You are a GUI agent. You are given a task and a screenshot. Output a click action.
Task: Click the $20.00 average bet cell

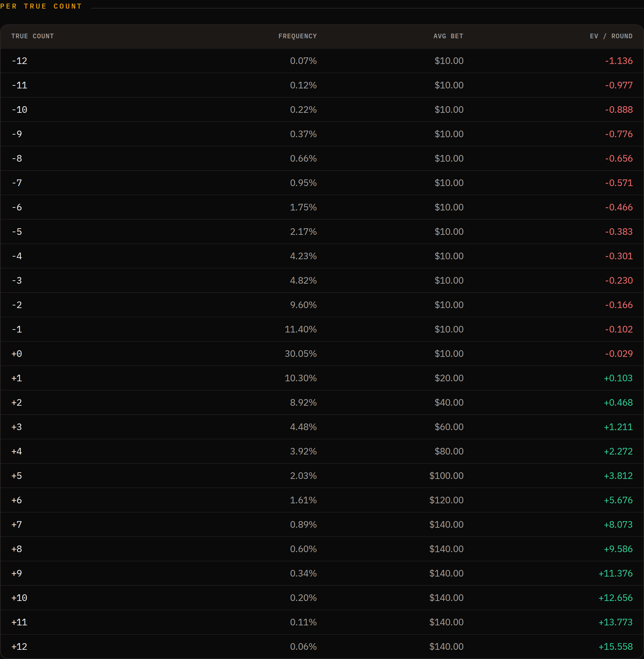click(x=449, y=378)
